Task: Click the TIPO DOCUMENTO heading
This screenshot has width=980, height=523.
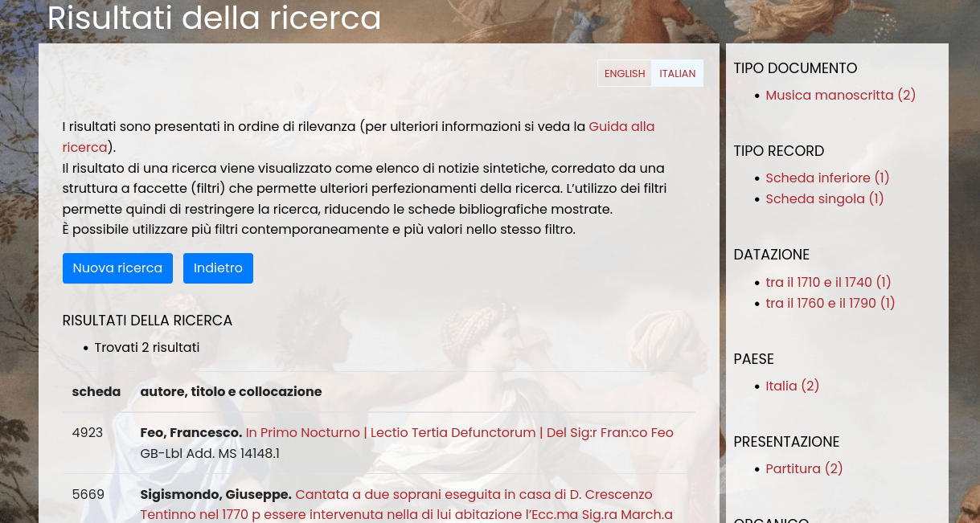Action: tap(795, 68)
